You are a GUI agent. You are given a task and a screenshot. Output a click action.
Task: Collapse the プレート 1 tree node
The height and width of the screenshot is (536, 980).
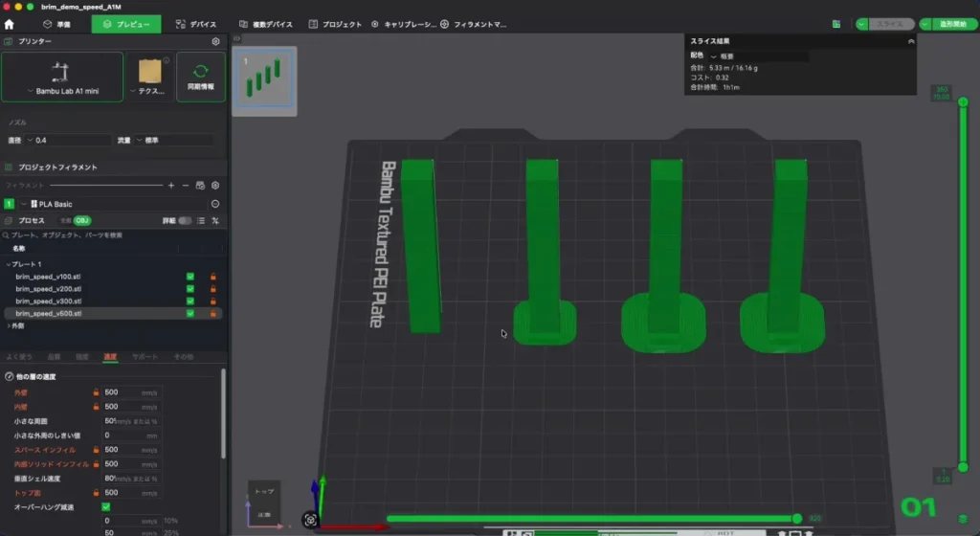(x=8, y=264)
